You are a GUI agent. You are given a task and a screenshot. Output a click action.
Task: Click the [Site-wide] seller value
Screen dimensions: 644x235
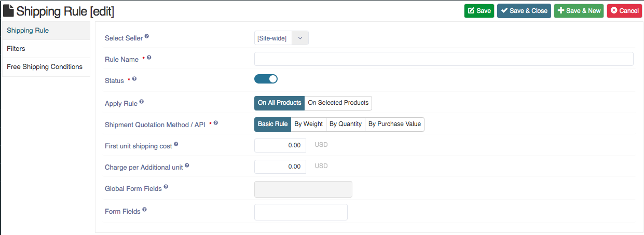tap(272, 38)
